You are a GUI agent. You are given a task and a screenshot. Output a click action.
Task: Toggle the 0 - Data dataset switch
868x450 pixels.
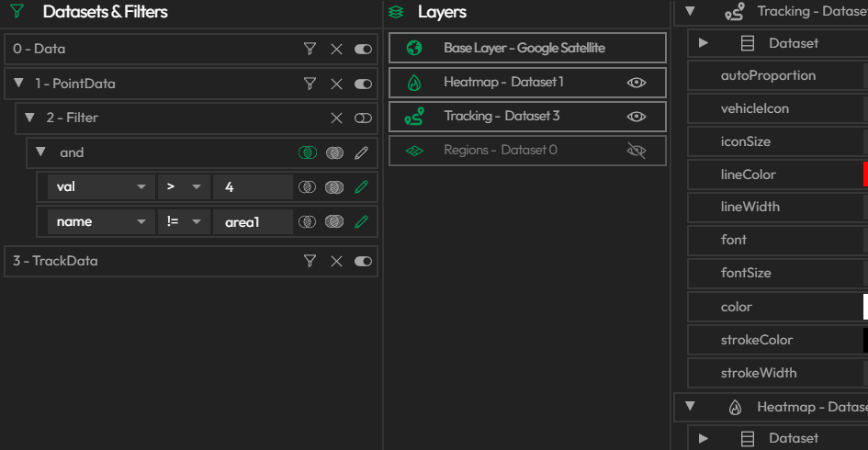(363, 49)
